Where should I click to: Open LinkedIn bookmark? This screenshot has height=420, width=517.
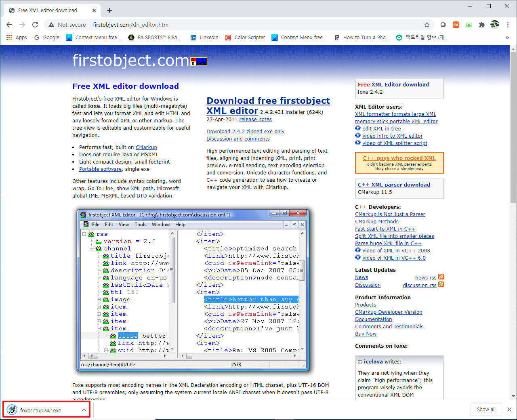click(204, 38)
